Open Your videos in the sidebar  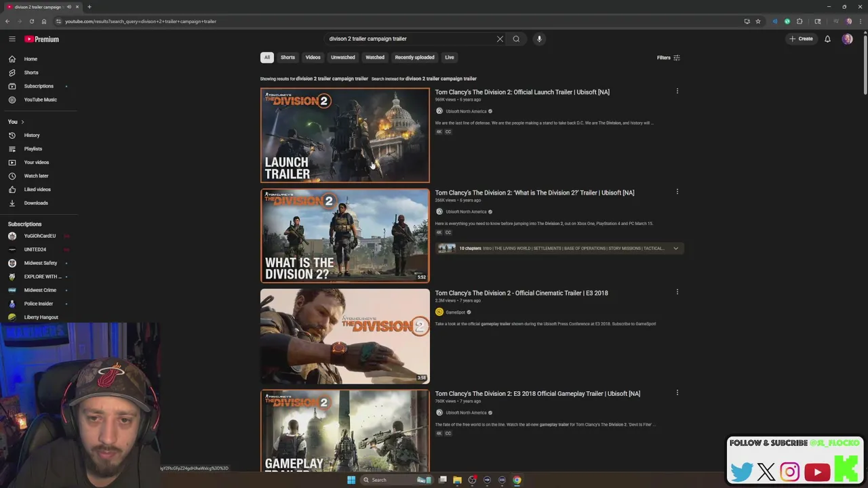[39, 163]
